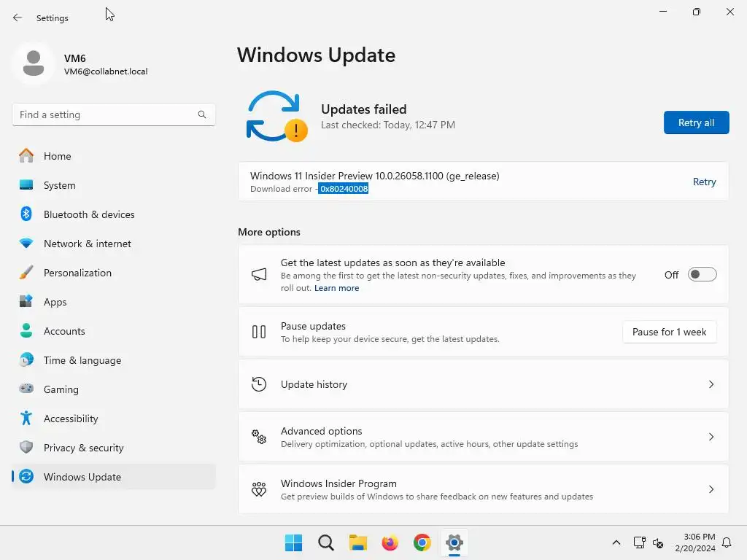Click the Time & language globe icon
The image size is (747, 560).
(26, 359)
